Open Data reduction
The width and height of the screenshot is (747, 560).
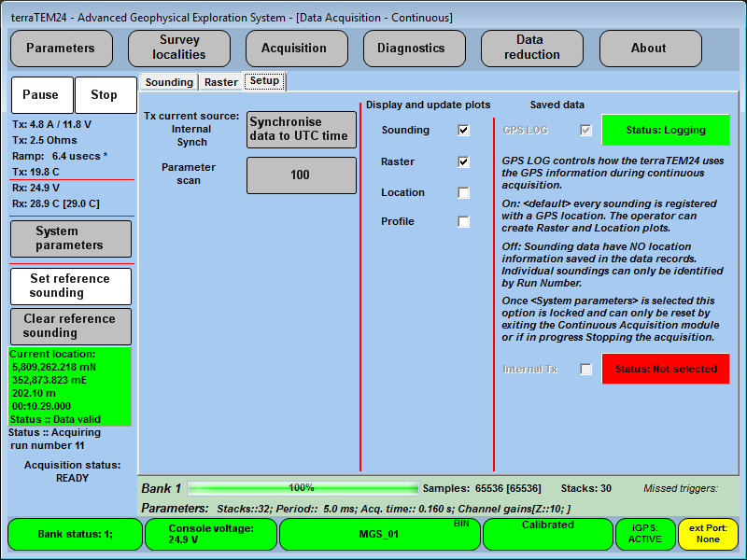(531, 49)
